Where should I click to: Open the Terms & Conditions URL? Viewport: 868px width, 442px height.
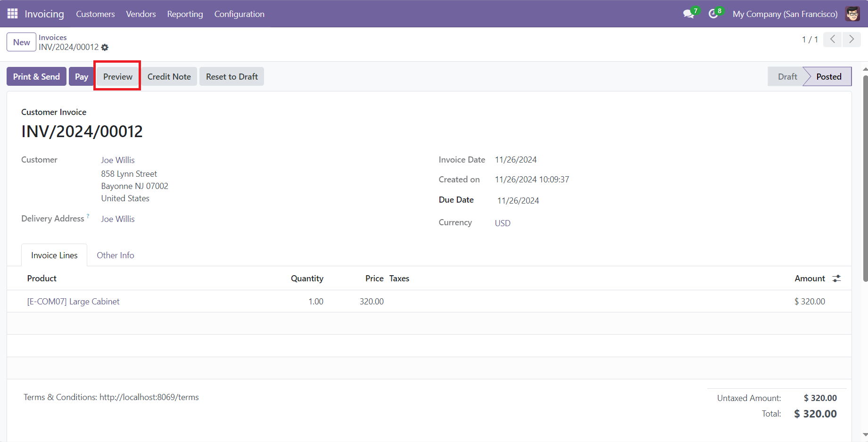149,397
